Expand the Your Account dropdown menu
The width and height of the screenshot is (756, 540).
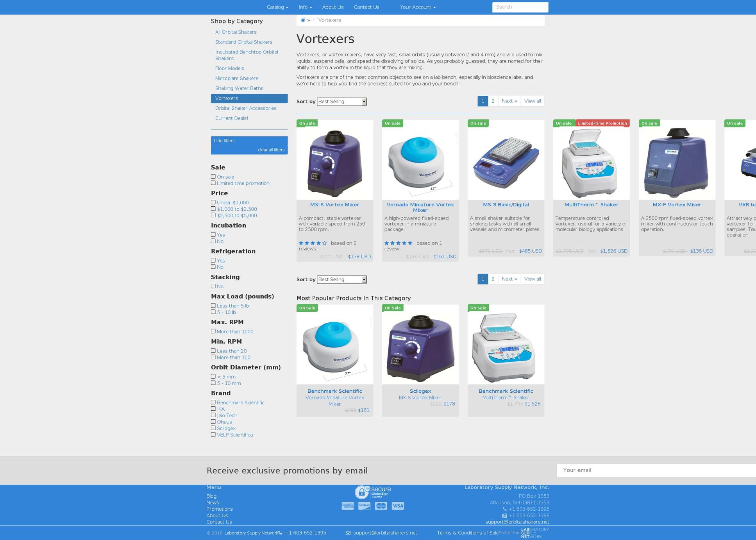[417, 7]
